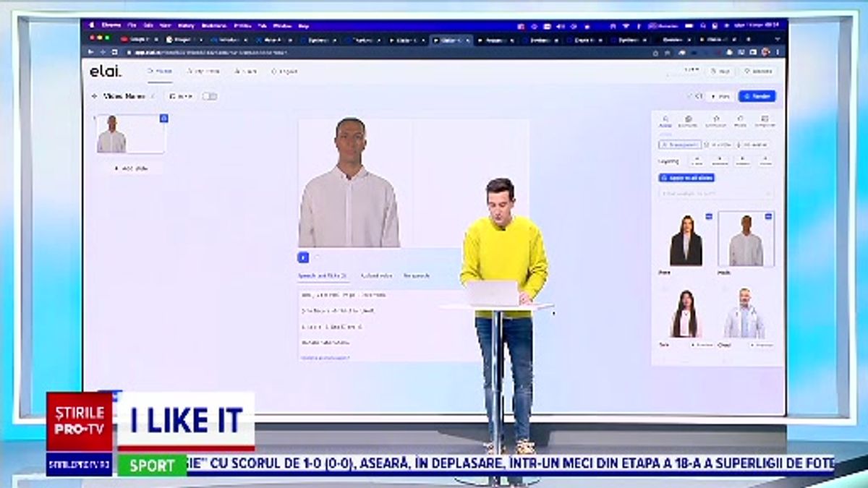Open the Animation panel icon
Image resolution: width=868 pixels, height=488 pixels.
[717, 119]
